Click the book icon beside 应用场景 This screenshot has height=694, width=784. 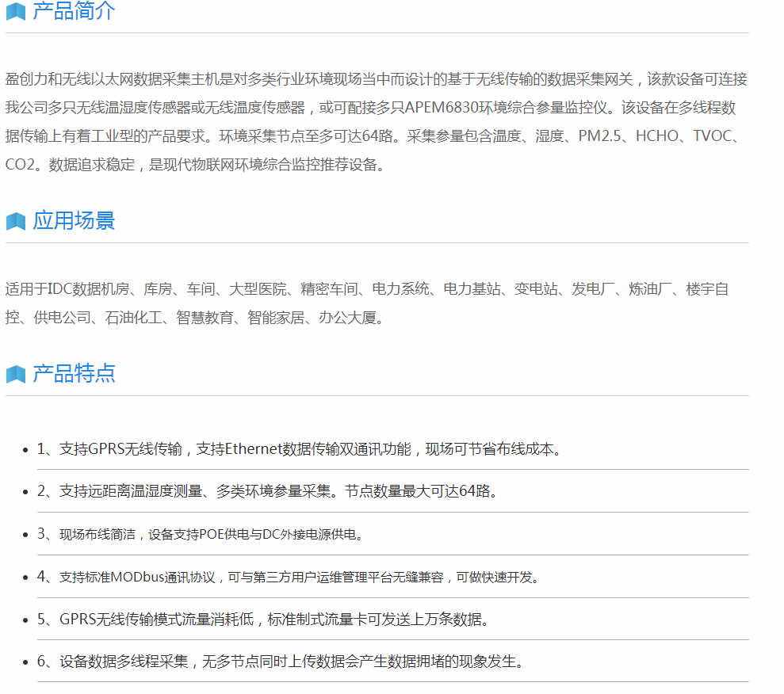pyautogui.click(x=16, y=221)
